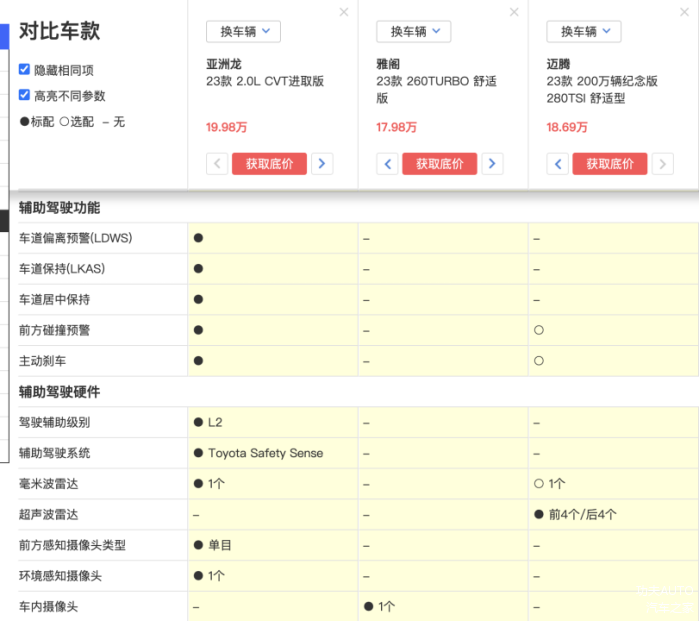Click 获取底价 button for 雅阁

439,164
